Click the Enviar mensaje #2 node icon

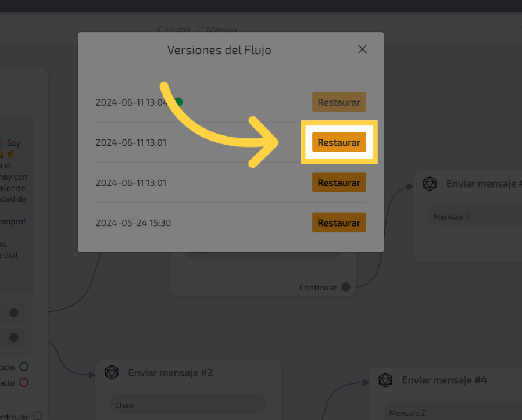pyautogui.click(x=112, y=372)
